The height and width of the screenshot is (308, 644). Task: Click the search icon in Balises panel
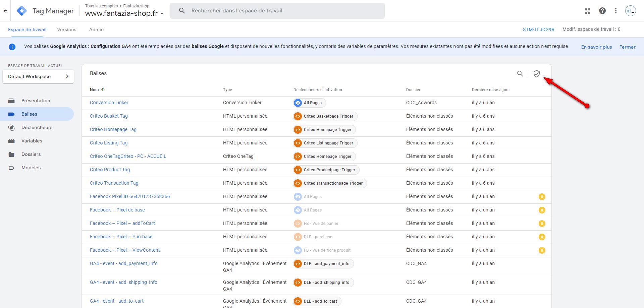520,73
